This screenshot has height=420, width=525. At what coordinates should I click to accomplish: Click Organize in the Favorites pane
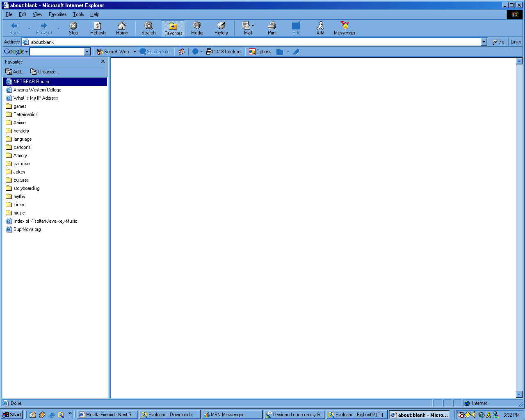coord(45,71)
